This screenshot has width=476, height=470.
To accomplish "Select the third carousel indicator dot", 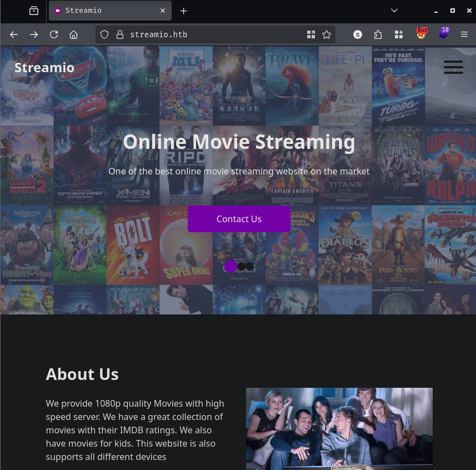I will click(x=250, y=267).
